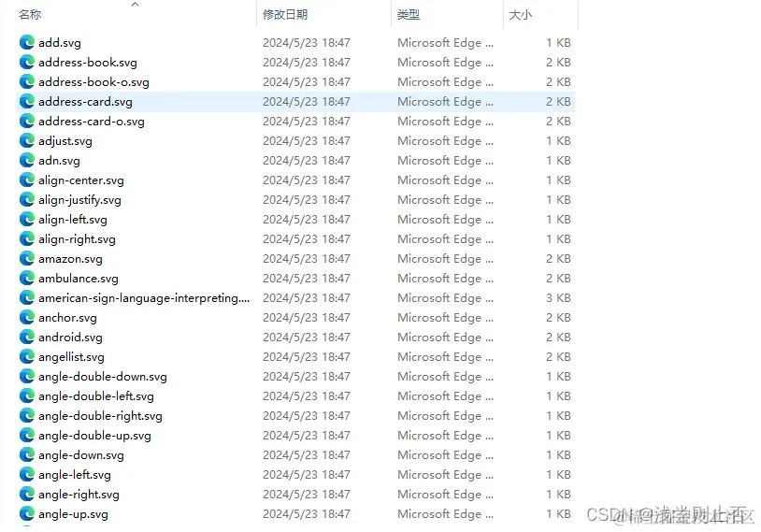This screenshot has height=532, width=761.
Task: Click the icon beside angellist.svg
Action: pos(27,357)
